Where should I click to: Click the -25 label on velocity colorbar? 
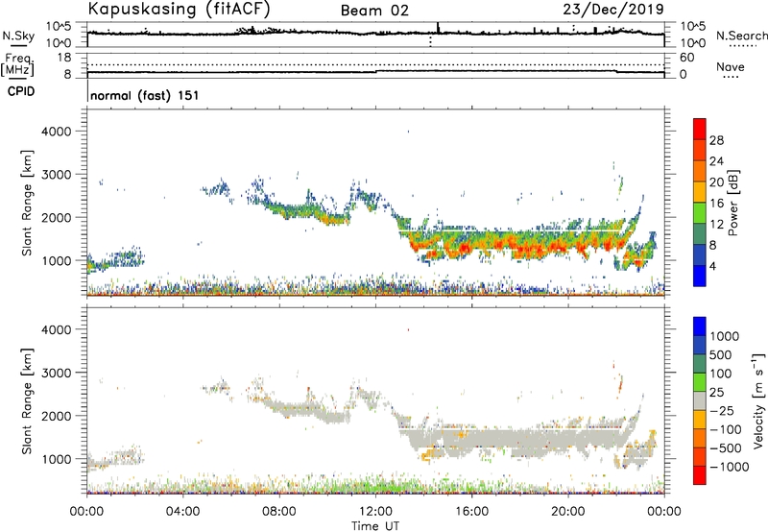coord(722,410)
